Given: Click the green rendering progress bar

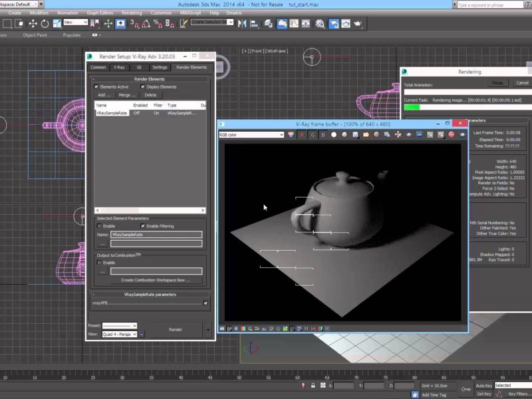Looking at the screenshot, I should (x=412, y=106).
